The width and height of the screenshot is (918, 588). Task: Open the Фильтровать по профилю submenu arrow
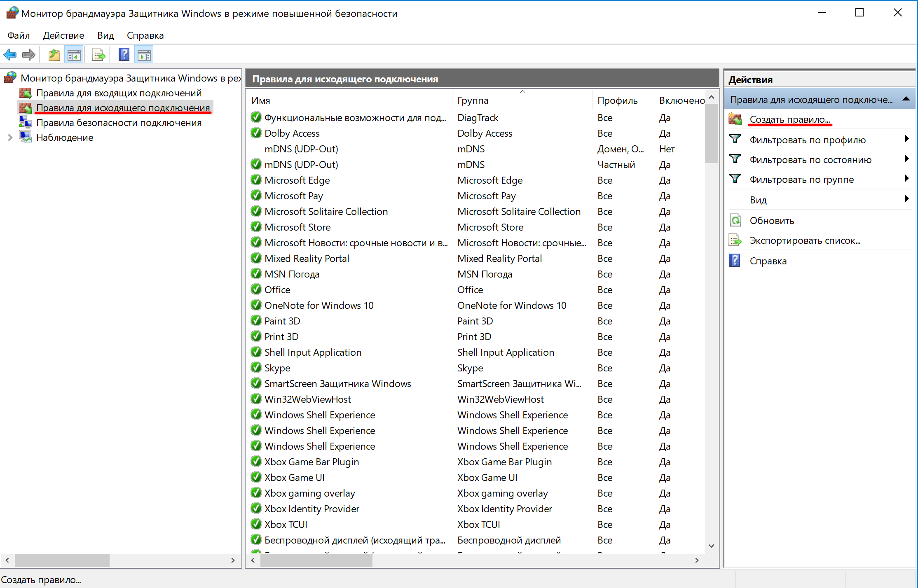906,139
